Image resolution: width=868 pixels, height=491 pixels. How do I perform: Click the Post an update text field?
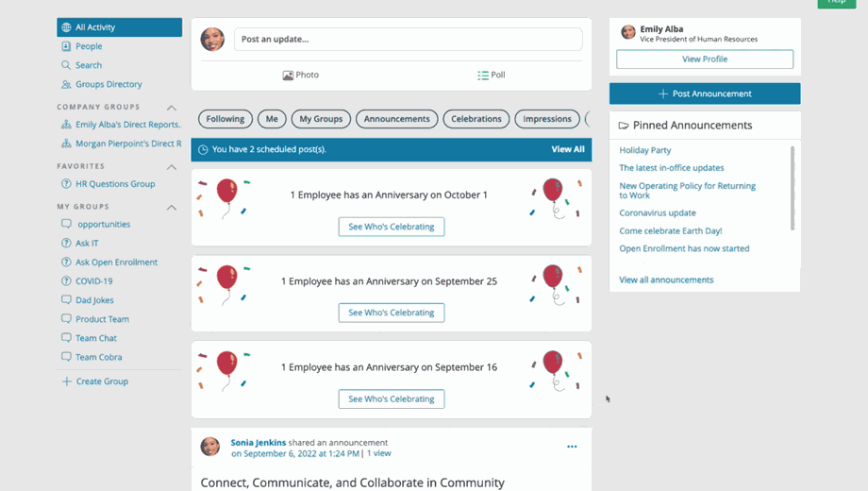pyautogui.click(x=408, y=40)
